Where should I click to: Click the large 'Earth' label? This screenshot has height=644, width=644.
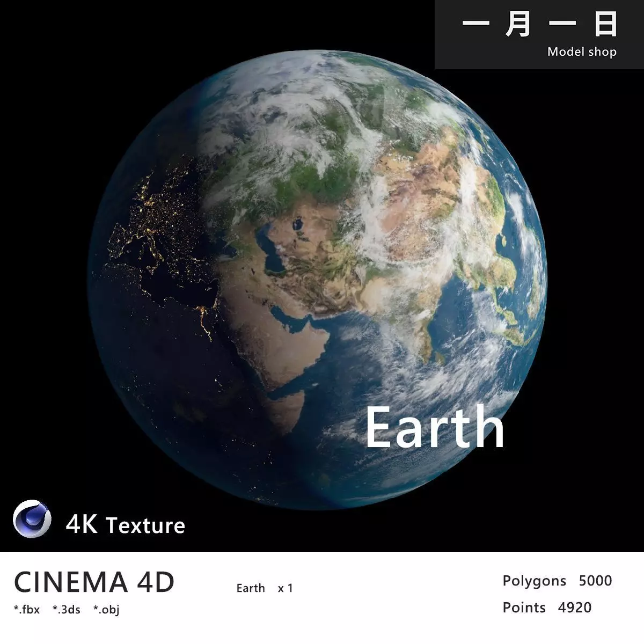pyautogui.click(x=435, y=427)
